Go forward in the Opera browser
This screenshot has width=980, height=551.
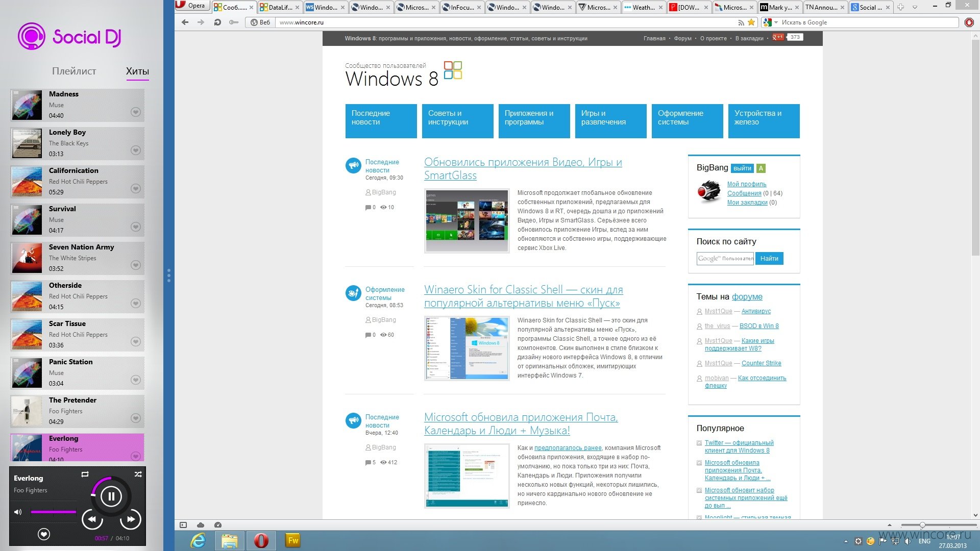pos(201,22)
